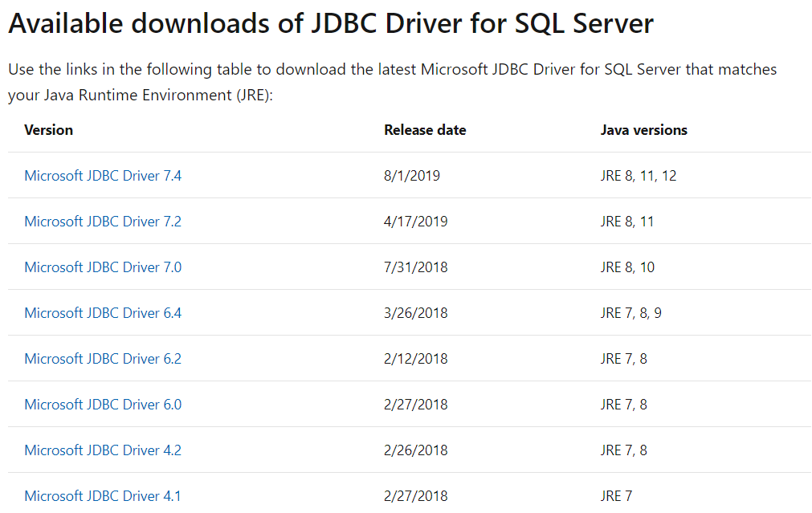This screenshot has height=513, width=812.
Task: Click the 'JRE 8, 10' cell
Action: (x=627, y=267)
